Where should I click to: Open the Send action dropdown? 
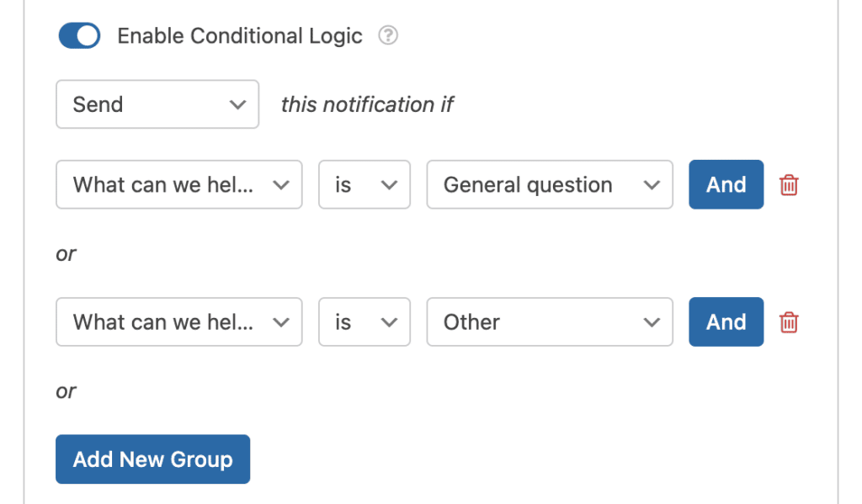coord(157,104)
